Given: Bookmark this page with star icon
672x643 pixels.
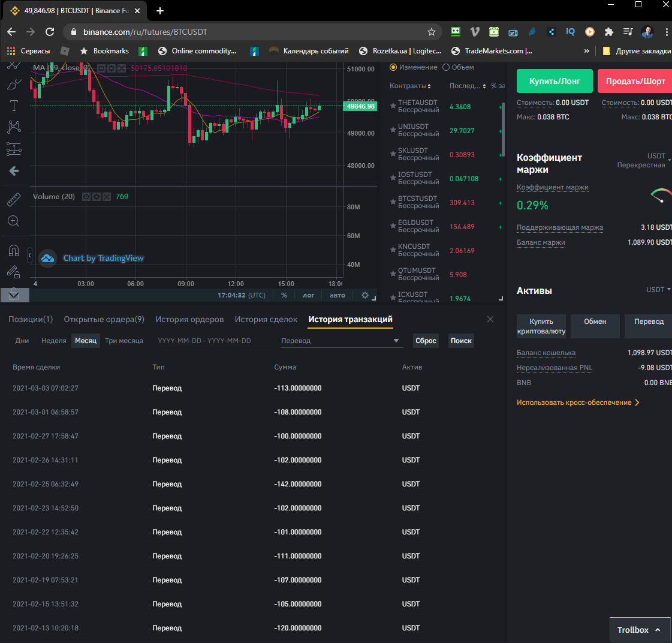Looking at the screenshot, I should click(x=432, y=32).
